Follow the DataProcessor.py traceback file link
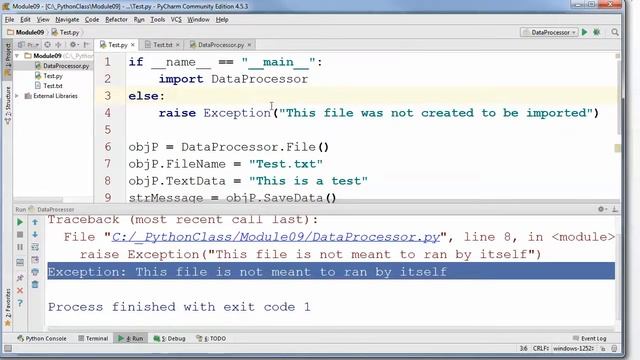The width and height of the screenshot is (640, 360). click(x=276, y=237)
